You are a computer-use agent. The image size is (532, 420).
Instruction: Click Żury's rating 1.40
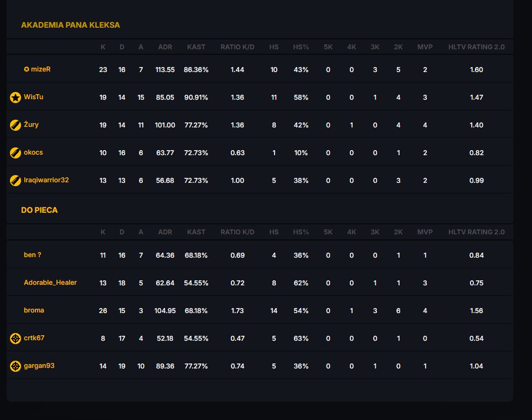coord(476,125)
